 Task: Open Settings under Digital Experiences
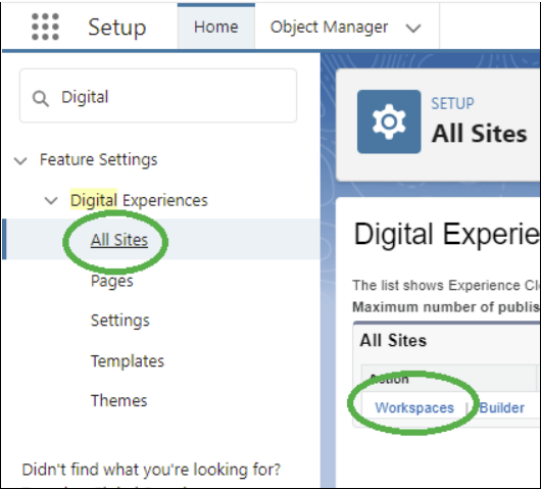point(120,321)
